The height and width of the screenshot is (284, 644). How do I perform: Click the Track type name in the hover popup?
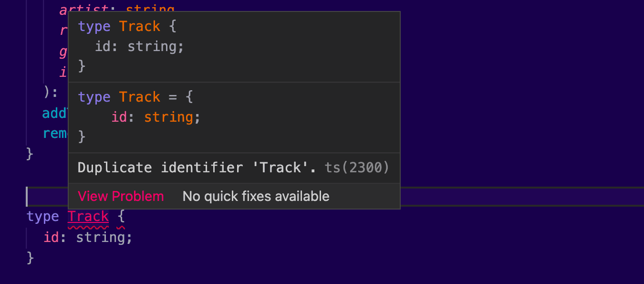tap(140, 26)
